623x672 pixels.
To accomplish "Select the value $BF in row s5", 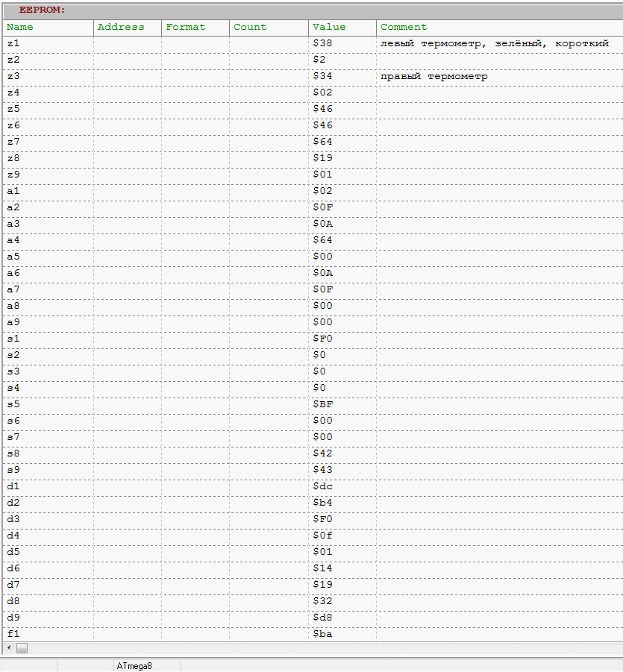I will (x=322, y=404).
